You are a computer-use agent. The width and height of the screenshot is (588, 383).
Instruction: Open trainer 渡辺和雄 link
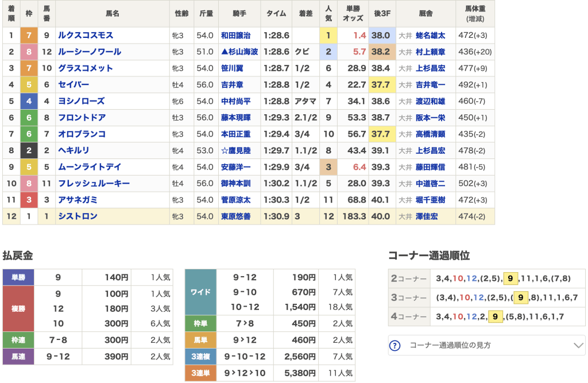click(430, 101)
